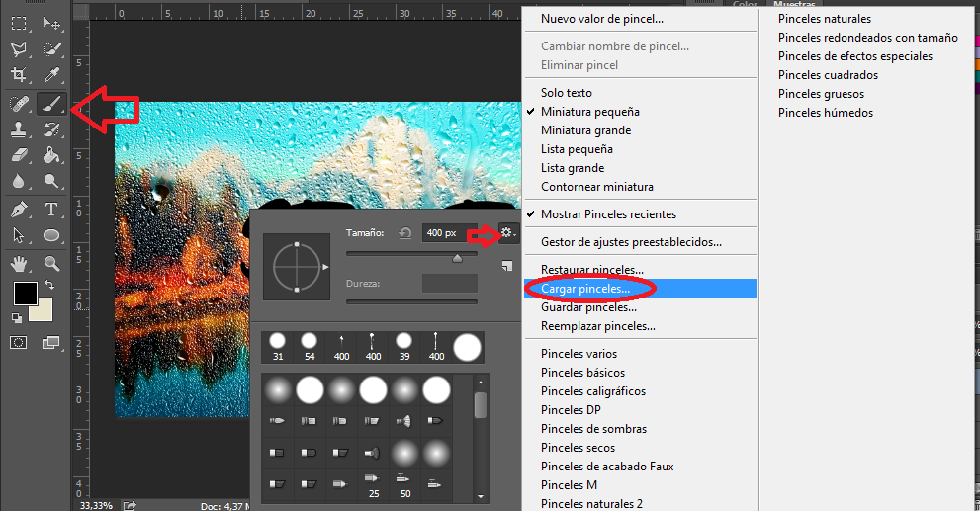This screenshot has height=511, width=980.
Task: Click the Tamaño size slider handle
Action: click(x=458, y=258)
